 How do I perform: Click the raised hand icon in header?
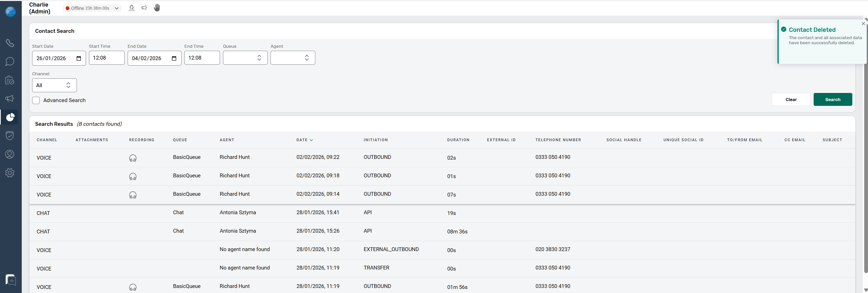click(x=157, y=8)
